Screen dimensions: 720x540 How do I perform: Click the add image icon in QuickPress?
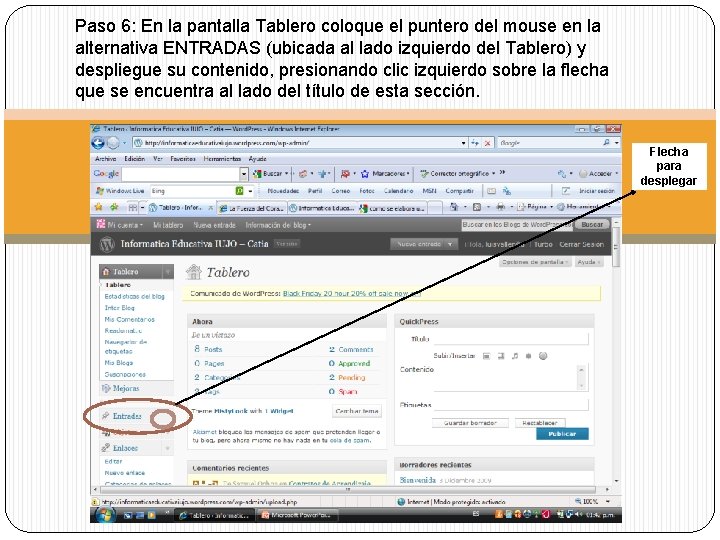coord(486,356)
